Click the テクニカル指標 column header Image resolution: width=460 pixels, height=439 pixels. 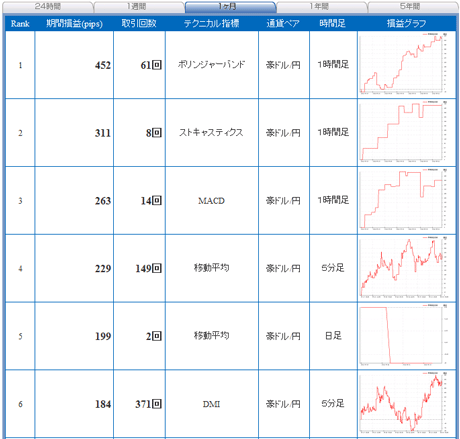[x=212, y=23]
